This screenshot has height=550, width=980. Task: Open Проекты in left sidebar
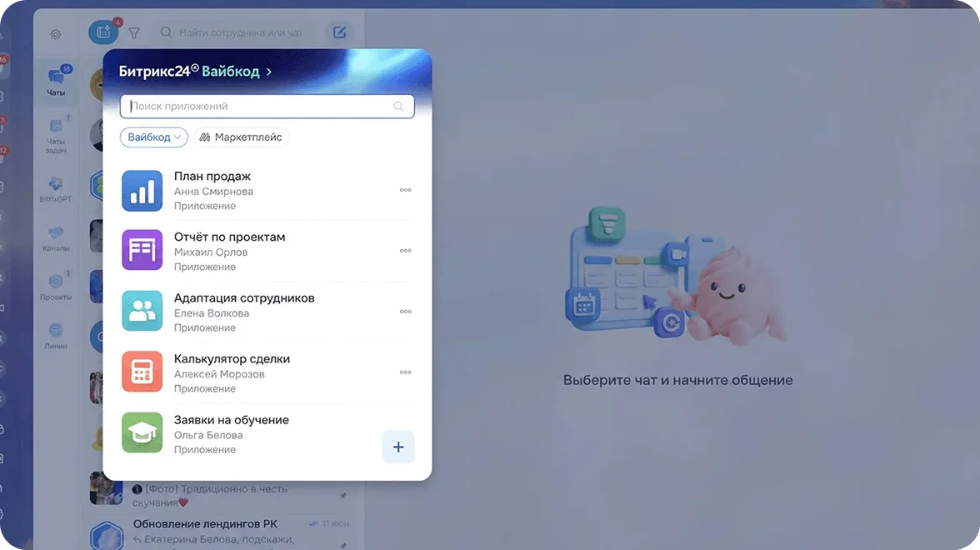click(56, 287)
